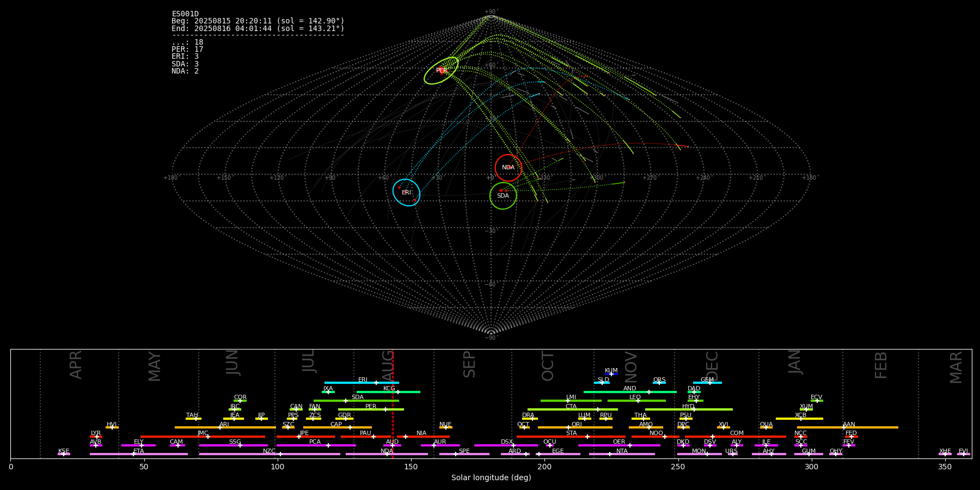Select the 'Solar longitude (deg)' axis label

[x=491, y=478]
